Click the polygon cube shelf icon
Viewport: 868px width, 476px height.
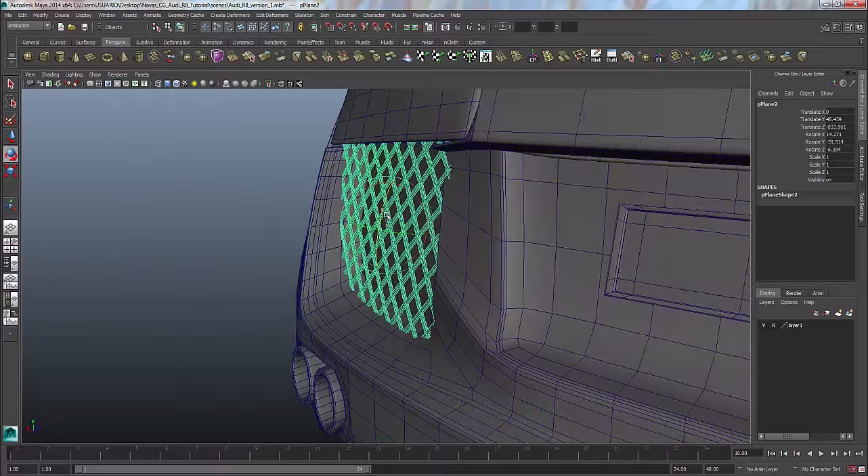click(44, 57)
